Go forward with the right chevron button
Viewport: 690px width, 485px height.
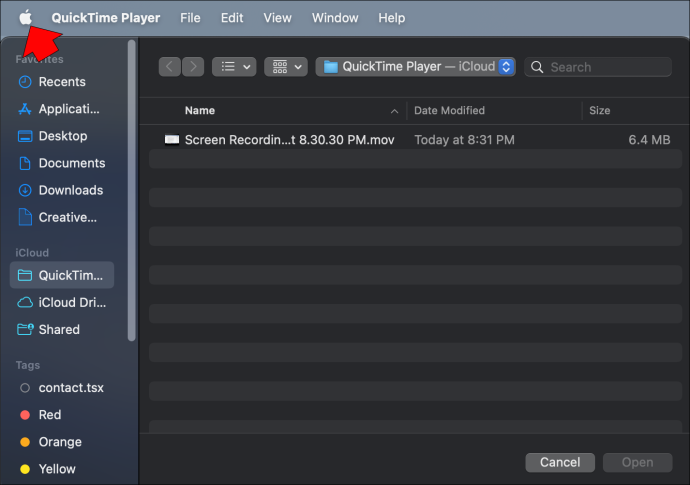193,67
